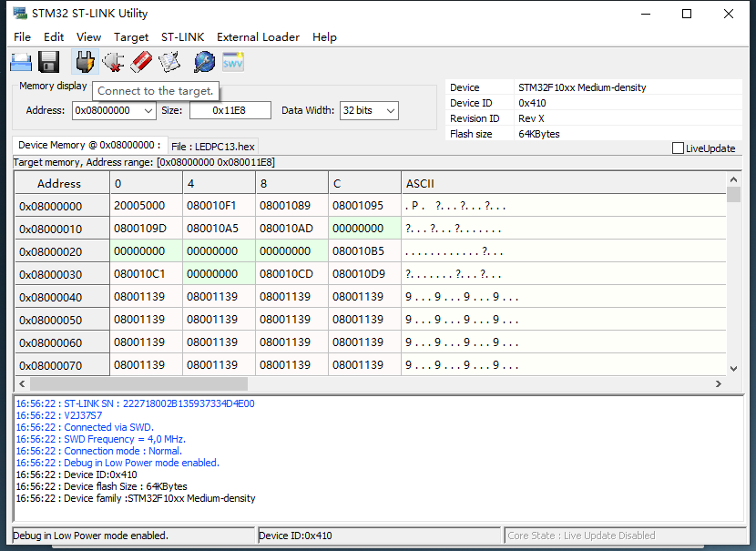Open the Target menu
756x551 pixels.
click(131, 37)
